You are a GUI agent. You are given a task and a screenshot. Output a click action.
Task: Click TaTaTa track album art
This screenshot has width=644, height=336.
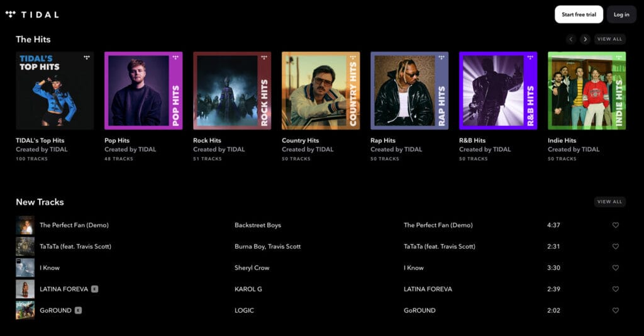25,247
